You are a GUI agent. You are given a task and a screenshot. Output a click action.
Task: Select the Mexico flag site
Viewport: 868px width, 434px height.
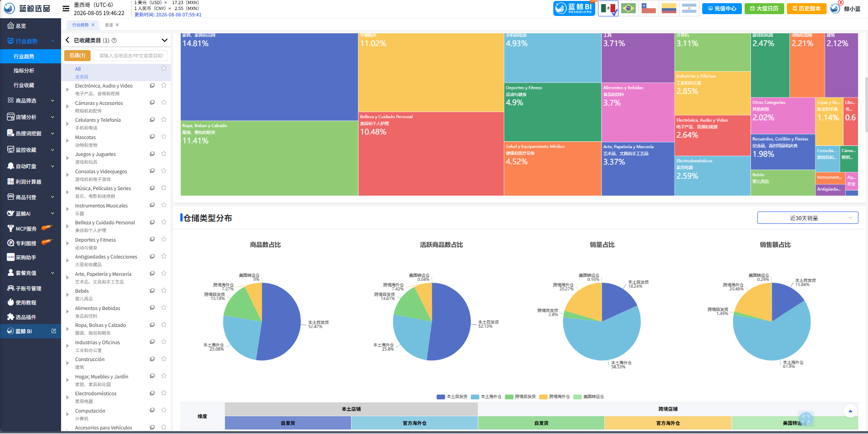[x=608, y=9]
